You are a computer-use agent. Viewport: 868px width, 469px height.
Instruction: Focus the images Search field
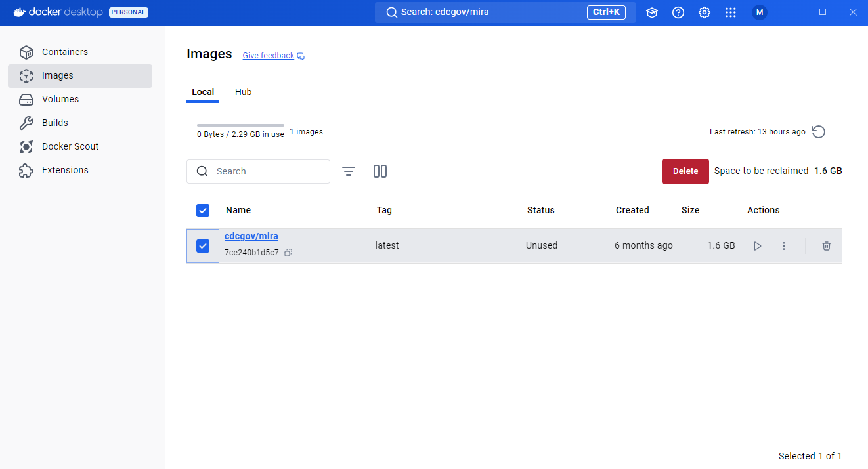click(258, 171)
